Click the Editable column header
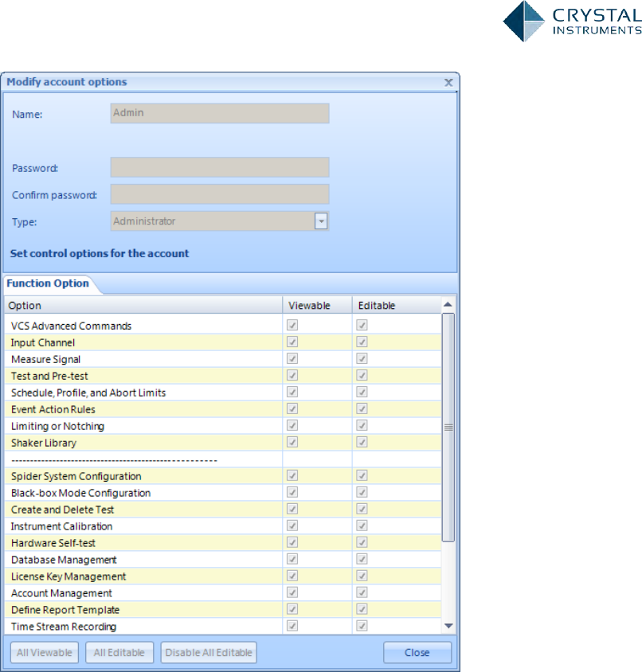Screen dimensions: 642x672 (x=397, y=306)
